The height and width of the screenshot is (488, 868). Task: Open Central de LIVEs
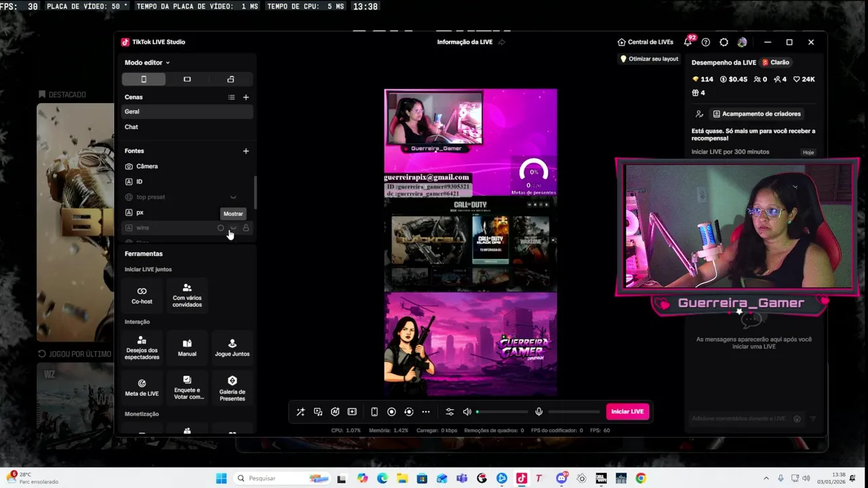click(645, 42)
